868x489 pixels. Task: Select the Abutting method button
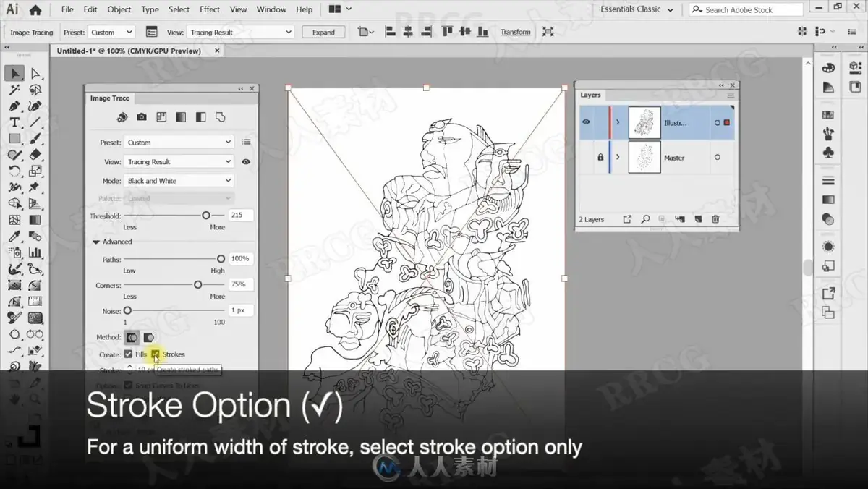(132, 337)
